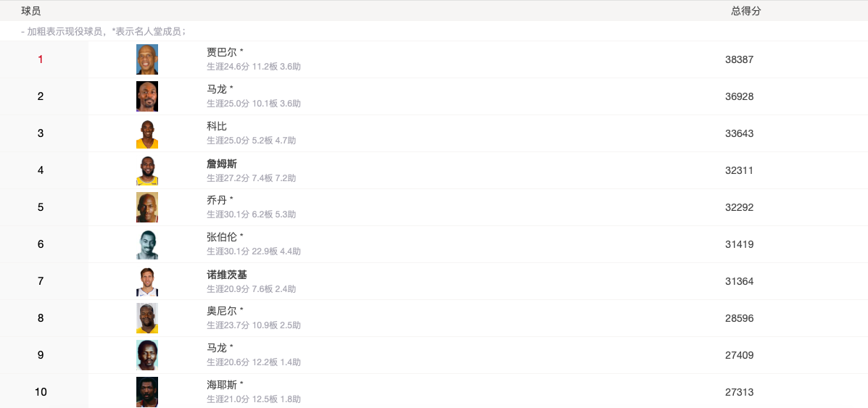
Task: Click the red rank number 1
Action: pyautogui.click(x=41, y=59)
